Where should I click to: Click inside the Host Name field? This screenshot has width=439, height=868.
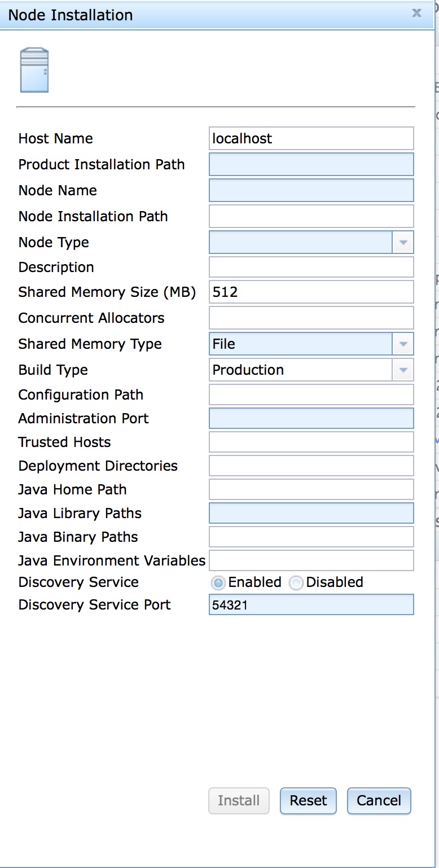coord(311,138)
